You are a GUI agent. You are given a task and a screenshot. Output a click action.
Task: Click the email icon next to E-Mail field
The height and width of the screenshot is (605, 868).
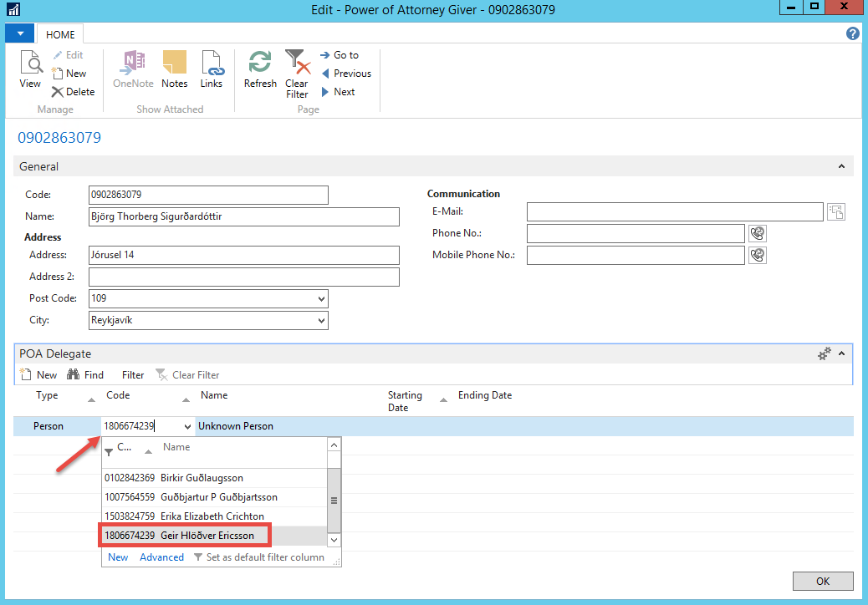point(835,212)
